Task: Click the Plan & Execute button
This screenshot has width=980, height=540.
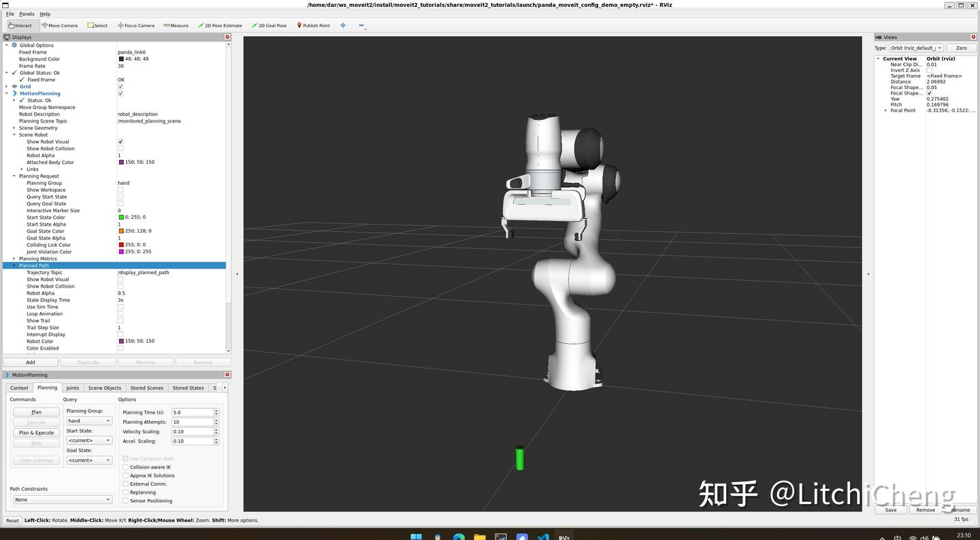Action: pos(37,433)
